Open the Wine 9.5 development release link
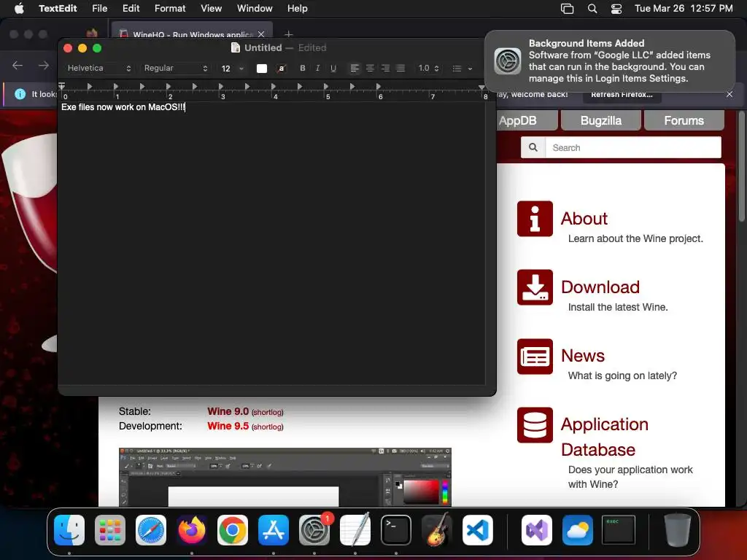The height and width of the screenshot is (560, 747). 228,426
